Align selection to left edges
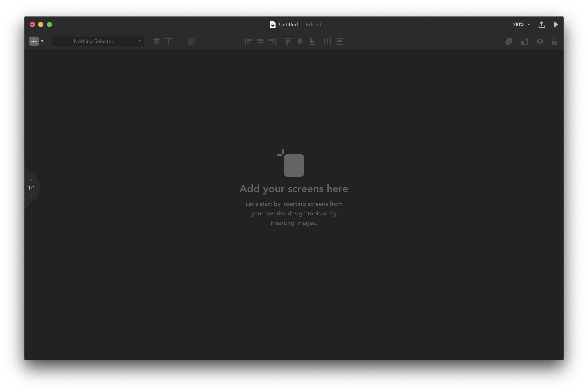Image resolution: width=588 pixels, height=392 pixels. click(248, 41)
